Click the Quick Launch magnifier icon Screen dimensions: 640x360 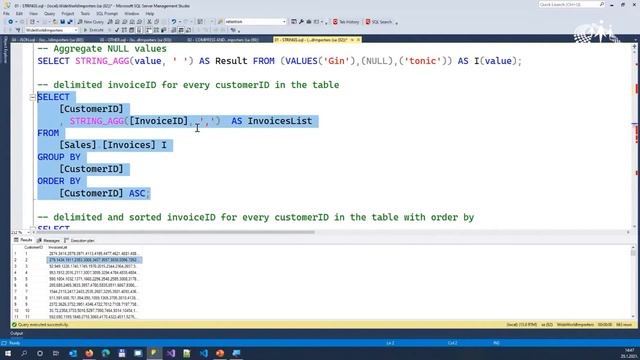[x=602, y=4]
